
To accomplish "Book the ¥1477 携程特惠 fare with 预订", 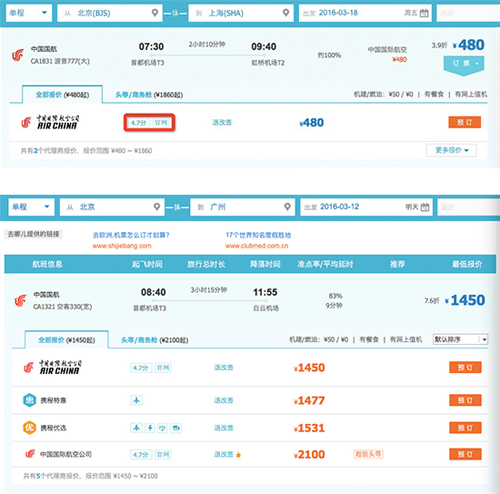I will pyautogui.click(x=465, y=400).
